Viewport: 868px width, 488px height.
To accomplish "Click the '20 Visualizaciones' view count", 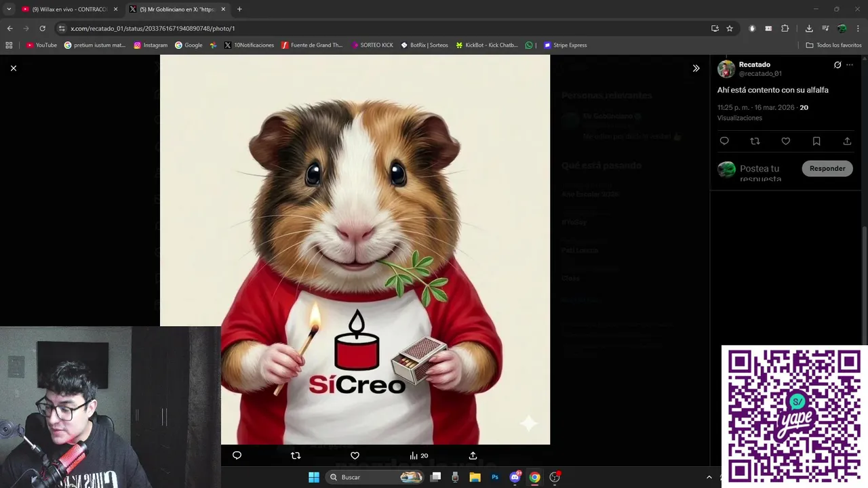I will pyautogui.click(x=763, y=113).
